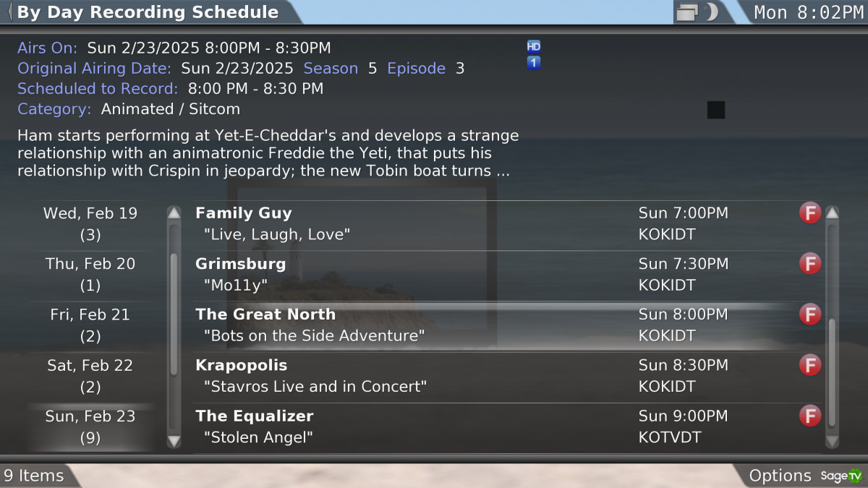Click the SageTV logo

842,476
